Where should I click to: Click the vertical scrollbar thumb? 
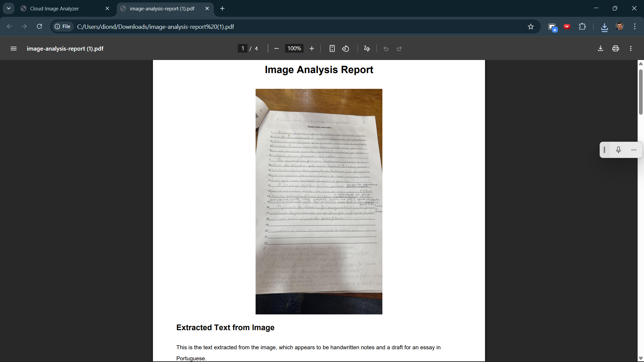tap(641, 92)
